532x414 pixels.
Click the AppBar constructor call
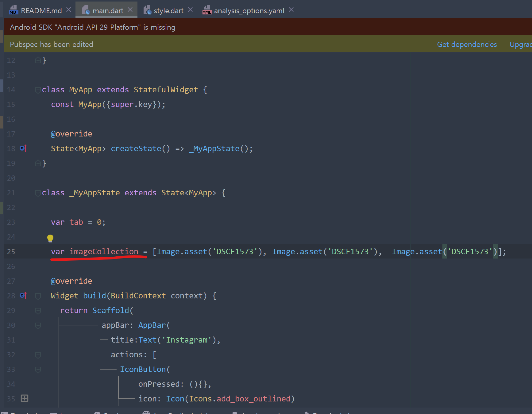[152, 325]
